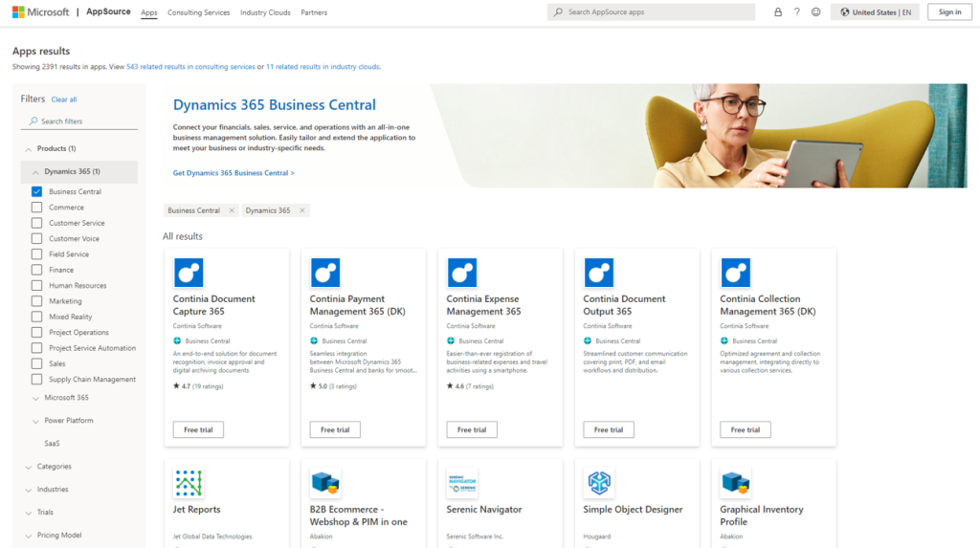Viewport: 980px width, 548px height.
Task: Click the feedback smiley face icon
Action: pos(815,12)
